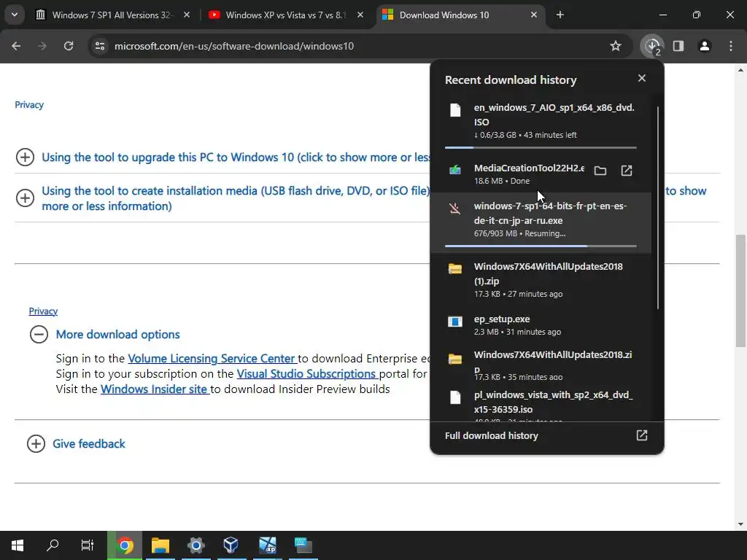The width and height of the screenshot is (747, 560).
Task: Open the Windows Start menu
Action: [x=18, y=545]
